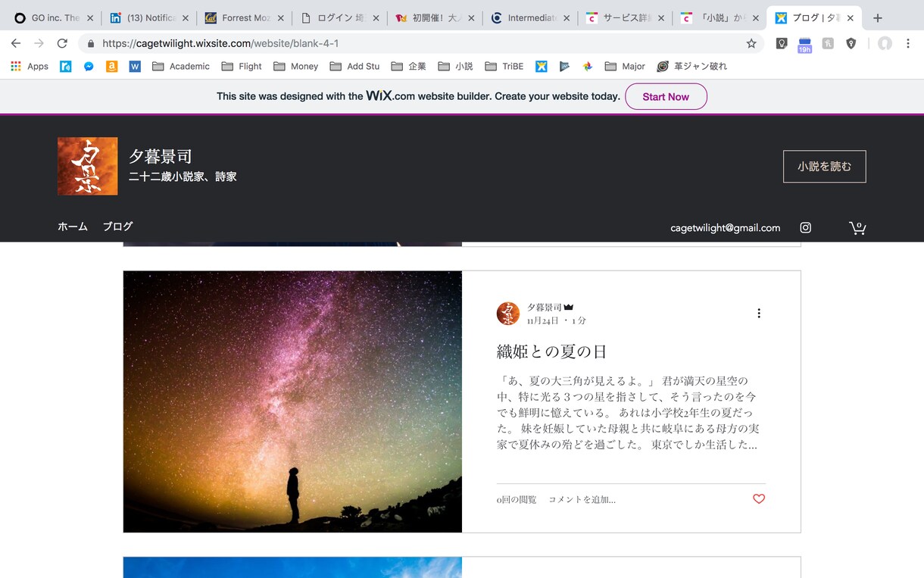The image size is (924, 578).
Task: Open a new browser tab
Action: pyautogui.click(x=878, y=18)
